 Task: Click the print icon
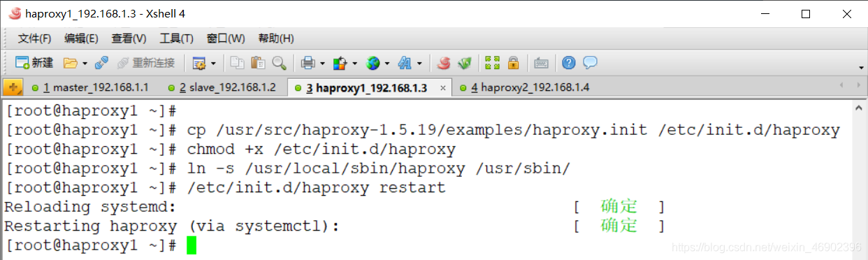pos(308,64)
